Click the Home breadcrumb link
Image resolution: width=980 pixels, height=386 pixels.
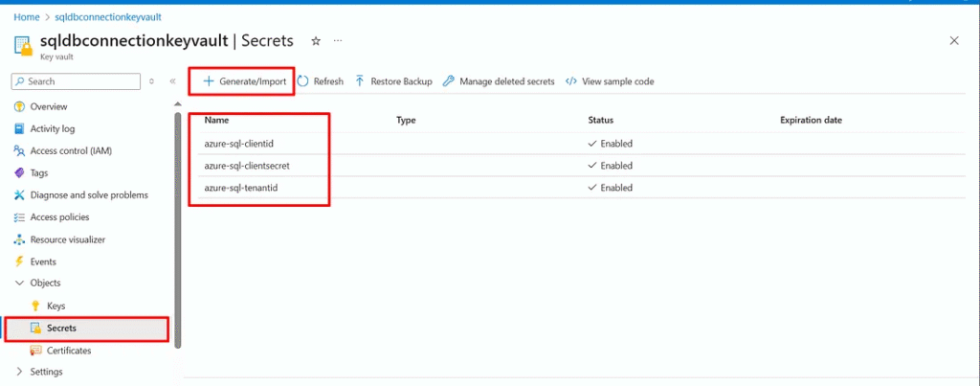(x=27, y=17)
